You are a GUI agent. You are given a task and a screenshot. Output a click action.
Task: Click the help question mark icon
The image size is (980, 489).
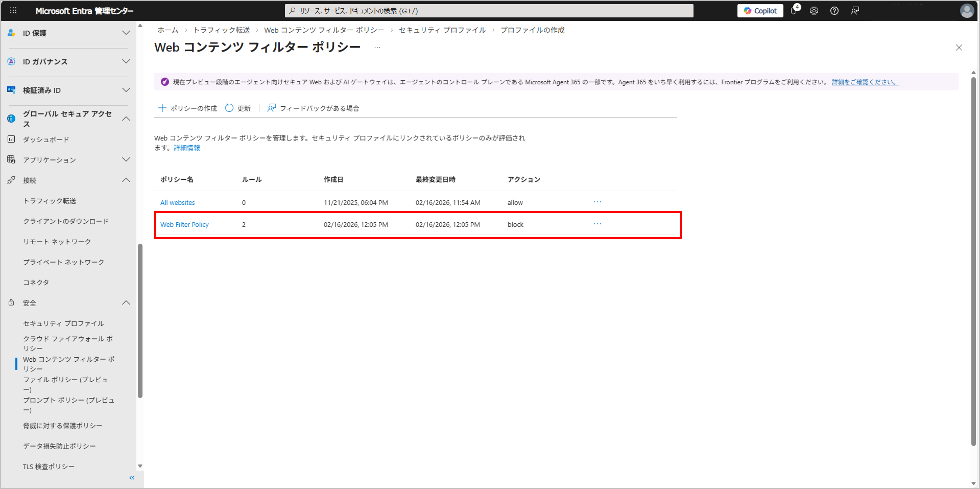click(x=834, y=11)
